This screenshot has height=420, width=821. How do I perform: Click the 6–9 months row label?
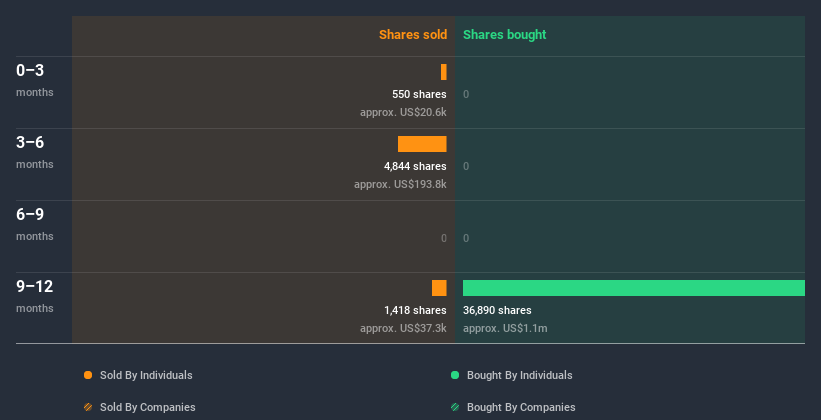(35, 224)
